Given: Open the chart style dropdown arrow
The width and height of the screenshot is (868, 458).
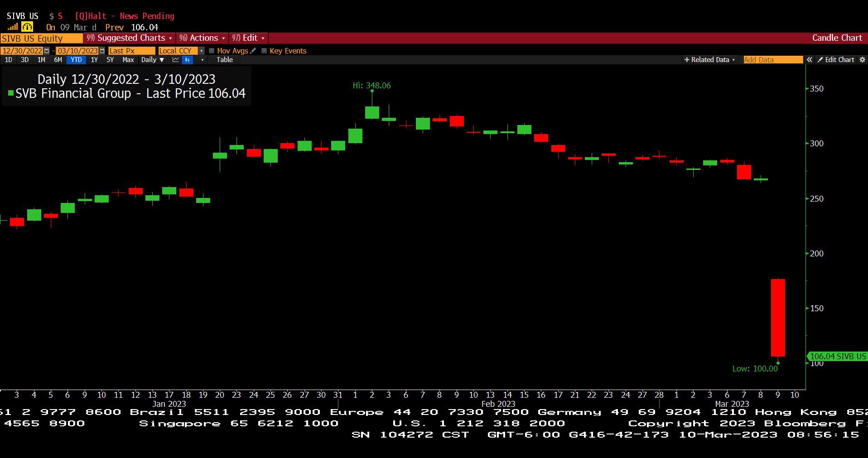Looking at the screenshot, I should coord(202,60).
